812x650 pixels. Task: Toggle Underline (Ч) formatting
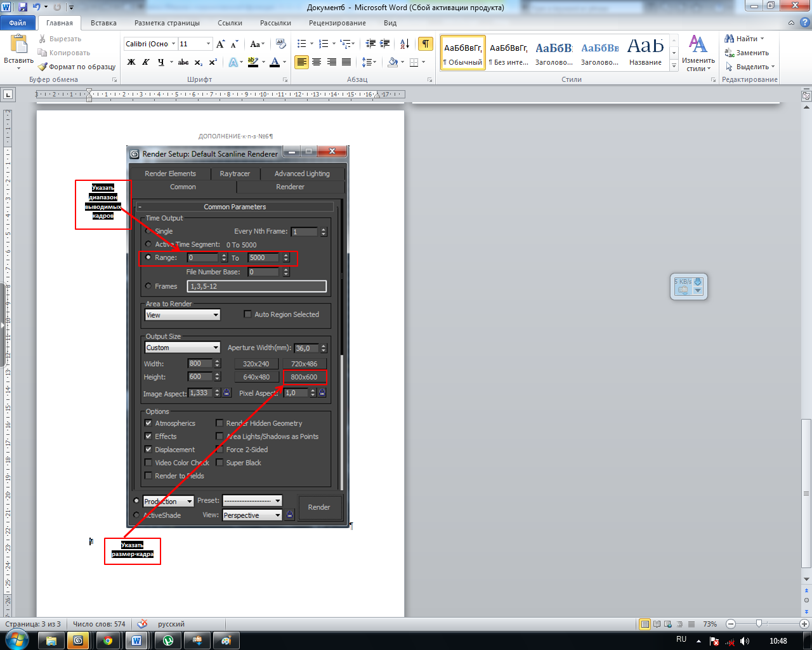[x=160, y=62]
